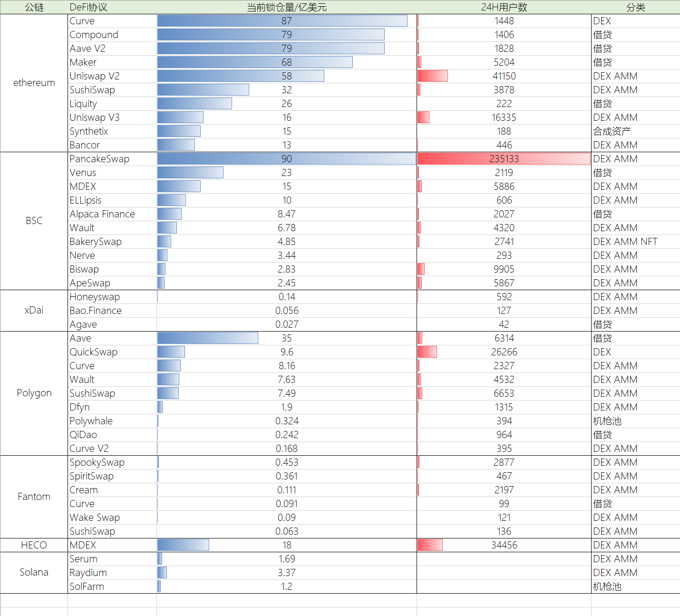The image size is (680, 616).
Task: Click the Serum protocol cell
Action: 112,559
